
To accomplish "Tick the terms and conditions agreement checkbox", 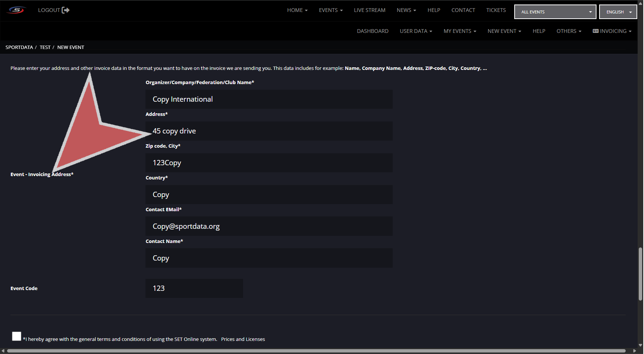I will click(x=16, y=336).
